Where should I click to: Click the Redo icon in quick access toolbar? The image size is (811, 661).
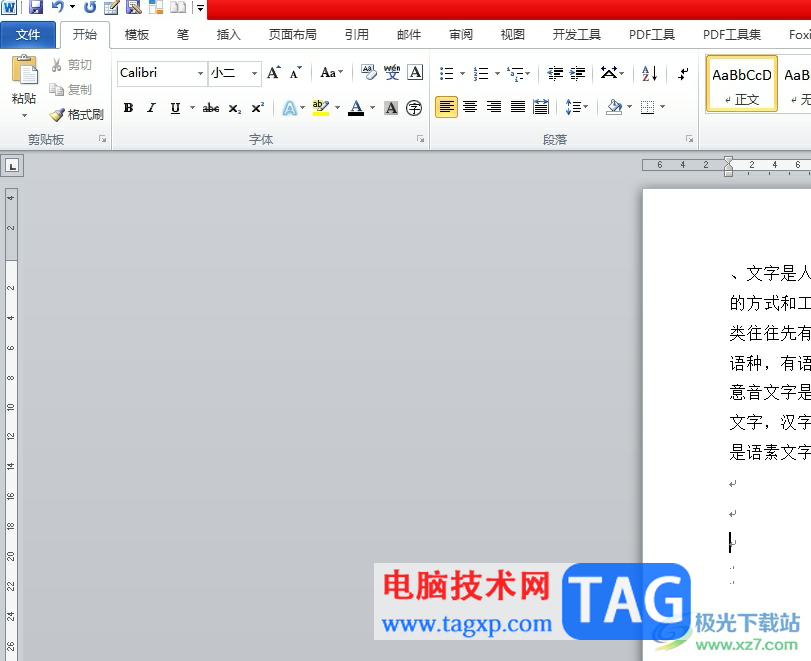tap(90, 7)
